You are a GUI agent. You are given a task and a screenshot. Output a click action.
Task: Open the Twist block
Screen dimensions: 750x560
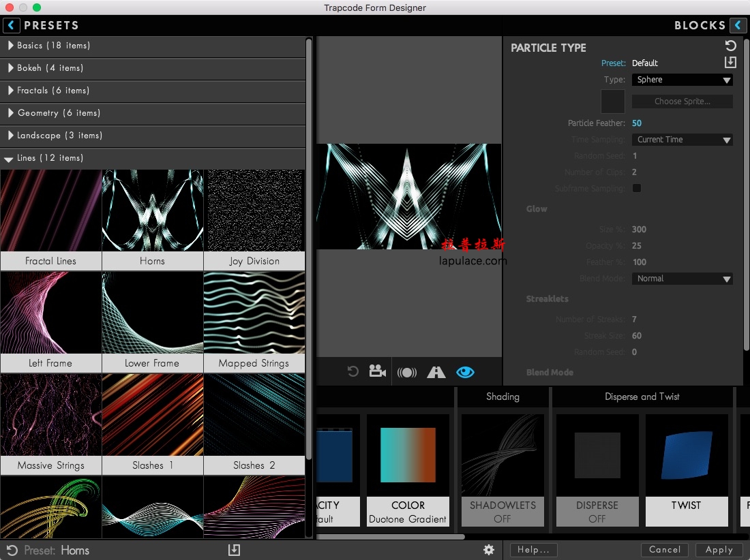click(x=687, y=470)
